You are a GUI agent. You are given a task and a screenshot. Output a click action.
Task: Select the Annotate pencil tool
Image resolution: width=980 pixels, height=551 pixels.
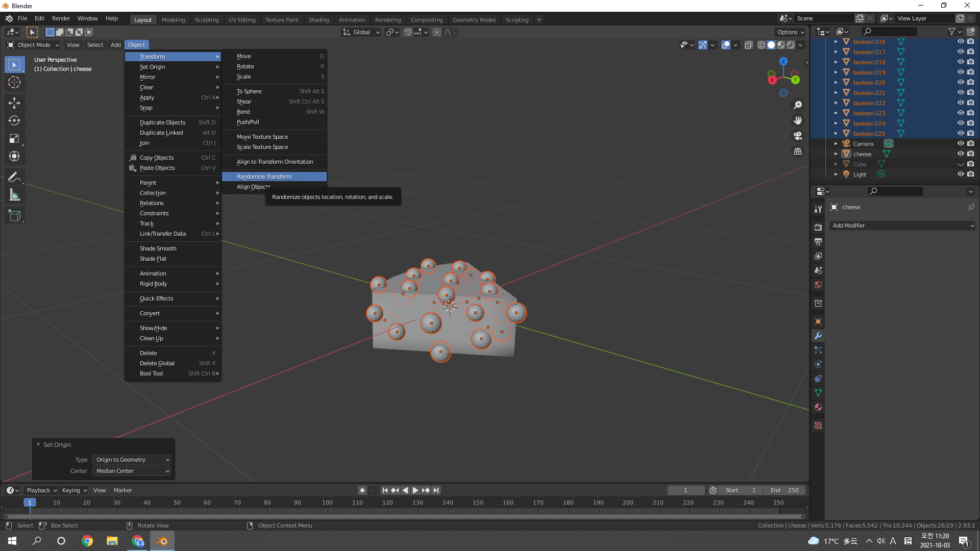click(14, 177)
